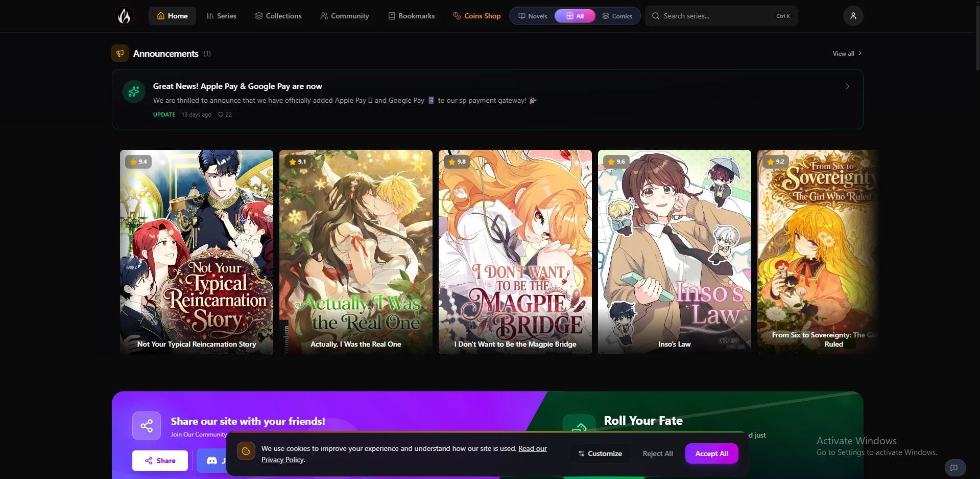Open the Bookmarks page
This screenshot has width=980, height=479.
(x=412, y=16)
